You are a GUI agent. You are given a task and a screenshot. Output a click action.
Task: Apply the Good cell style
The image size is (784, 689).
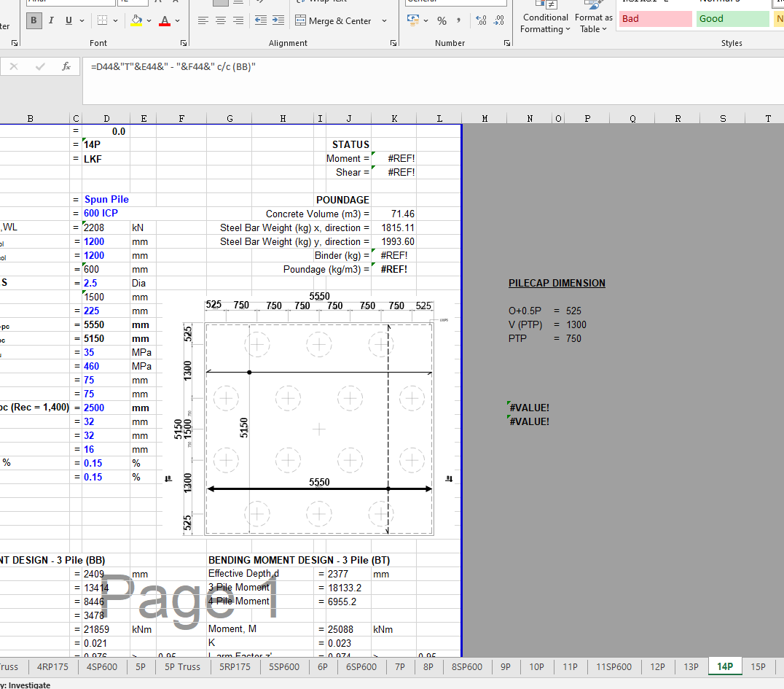click(x=732, y=19)
